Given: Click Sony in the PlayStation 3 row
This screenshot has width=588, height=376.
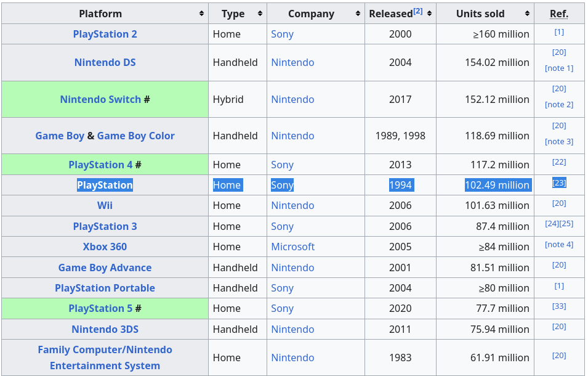Looking at the screenshot, I should pyautogui.click(x=283, y=227).
